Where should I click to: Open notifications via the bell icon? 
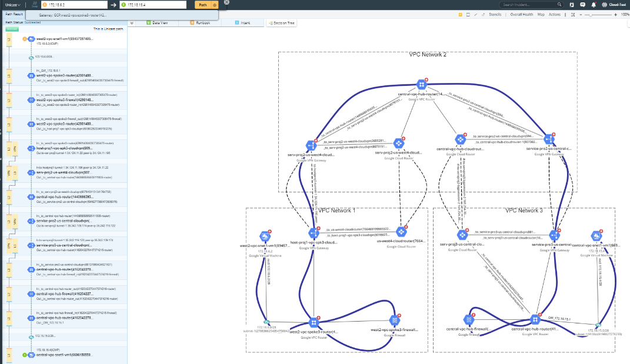click(594, 5)
